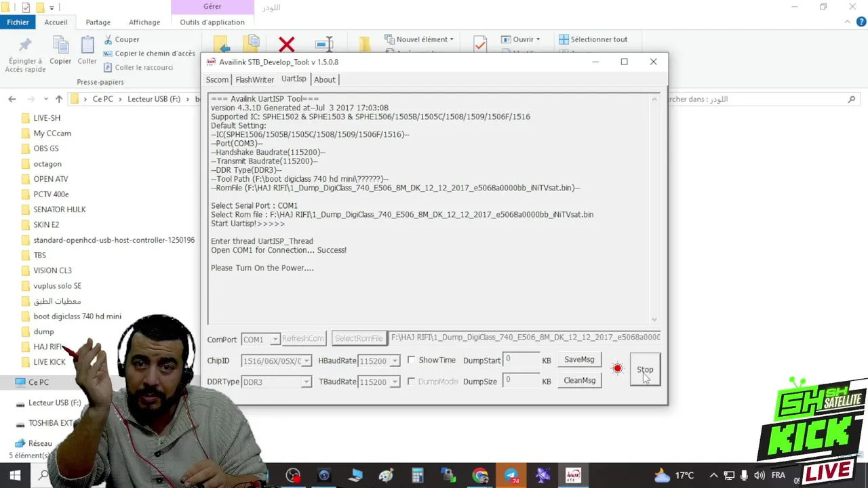Toggle the DumpMode checkbox

(x=411, y=382)
